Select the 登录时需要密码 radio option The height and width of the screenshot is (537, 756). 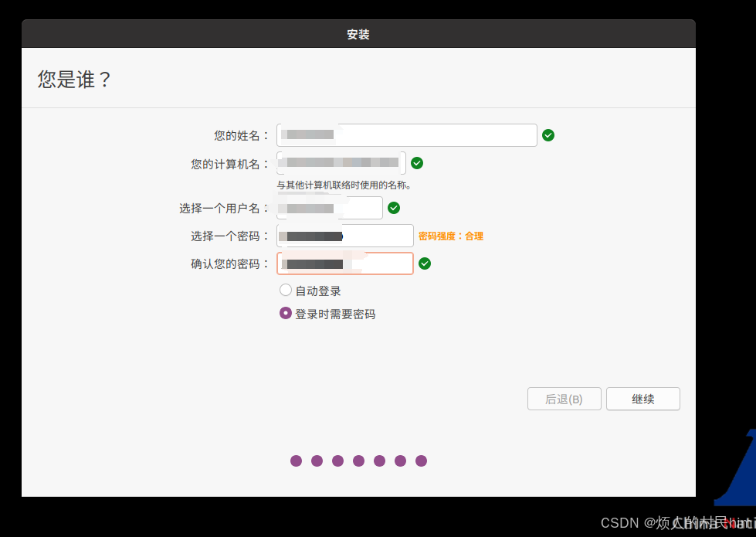(x=286, y=314)
